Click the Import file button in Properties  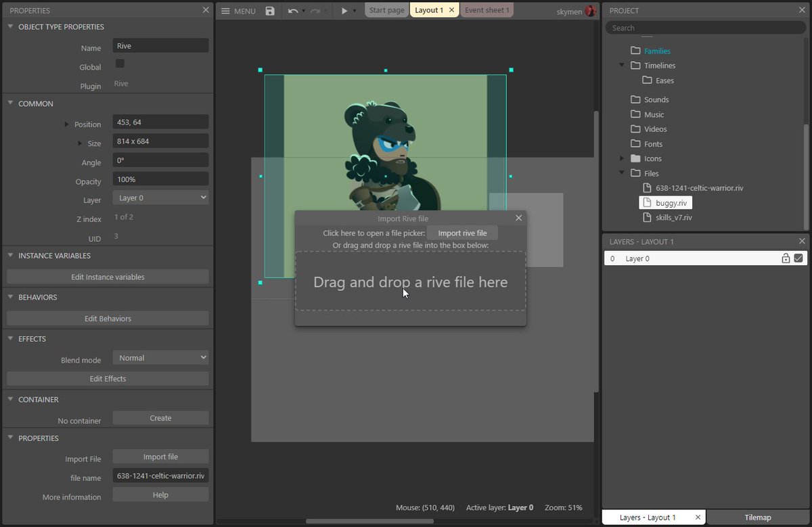tap(160, 457)
